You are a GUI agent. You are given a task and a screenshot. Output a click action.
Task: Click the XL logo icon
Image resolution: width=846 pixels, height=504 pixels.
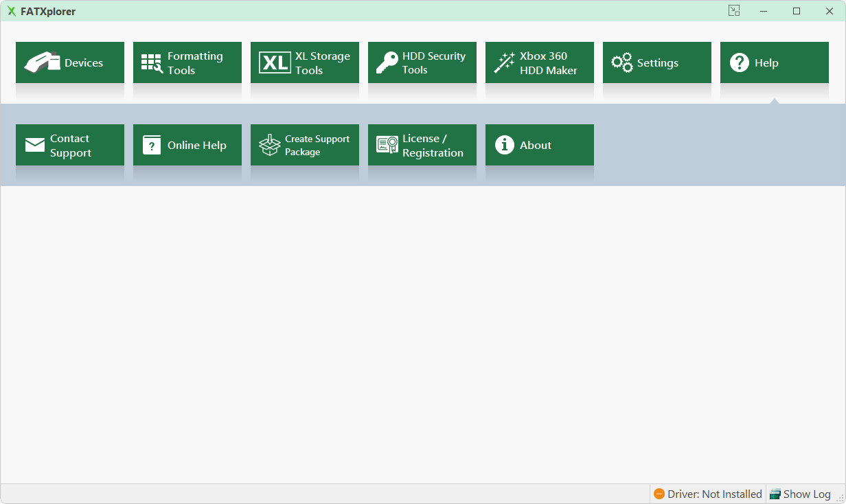tap(275, 63)
